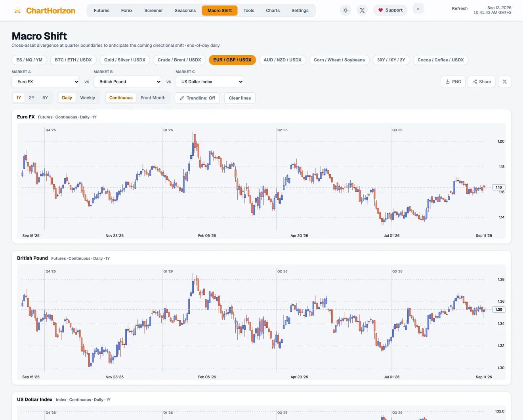Go to the Futures tab
Image resolution: width=523 pixels, height=420 pixels.
coord(101,11)
